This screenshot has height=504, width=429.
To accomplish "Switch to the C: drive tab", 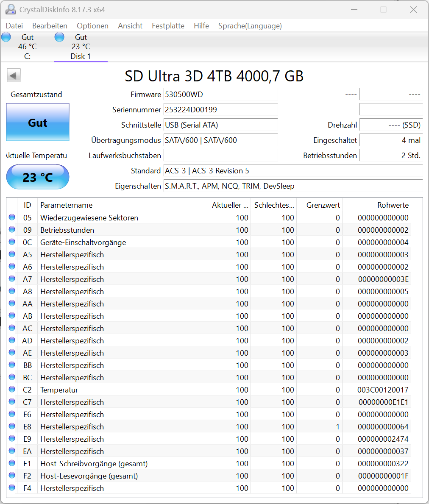I will pyautogui.click(x=27, y=47).
